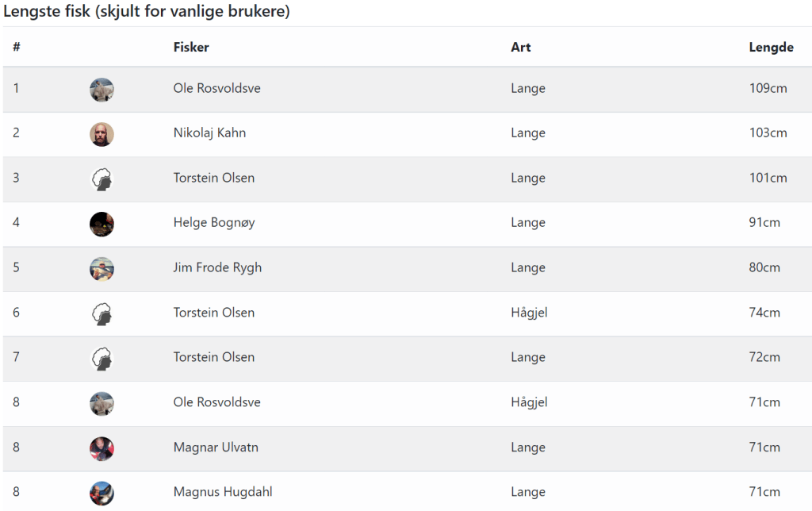
Task: Select the name Jim Frode Rygh
Action: 217,267
